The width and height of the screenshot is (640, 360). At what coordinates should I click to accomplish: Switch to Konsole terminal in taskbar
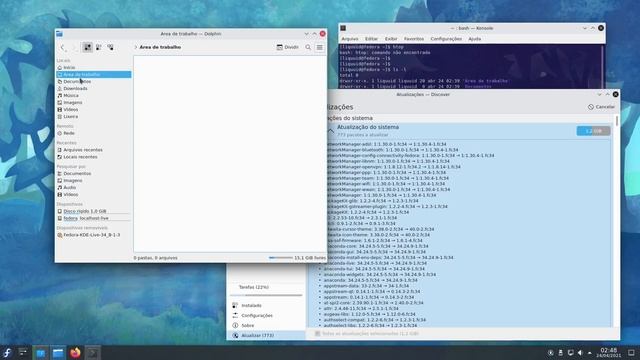pyautogui.click(x=93, y=353)
